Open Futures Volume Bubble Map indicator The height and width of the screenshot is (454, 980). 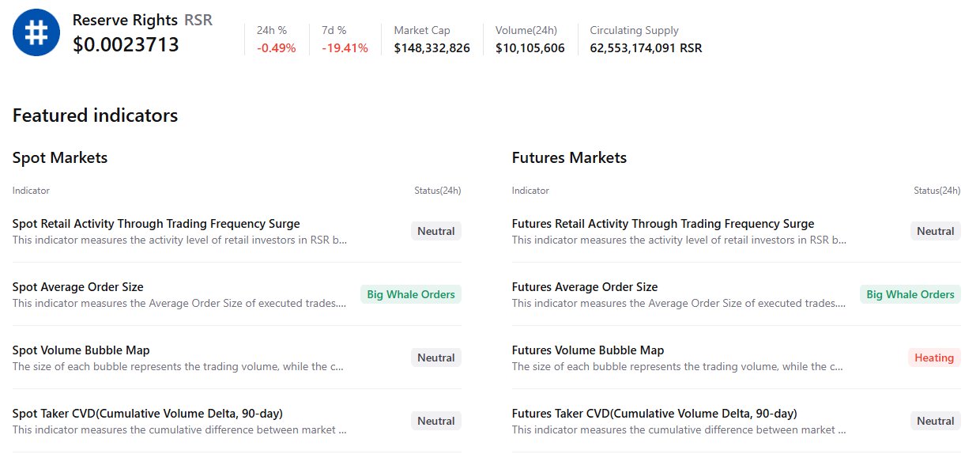(587, 350)
